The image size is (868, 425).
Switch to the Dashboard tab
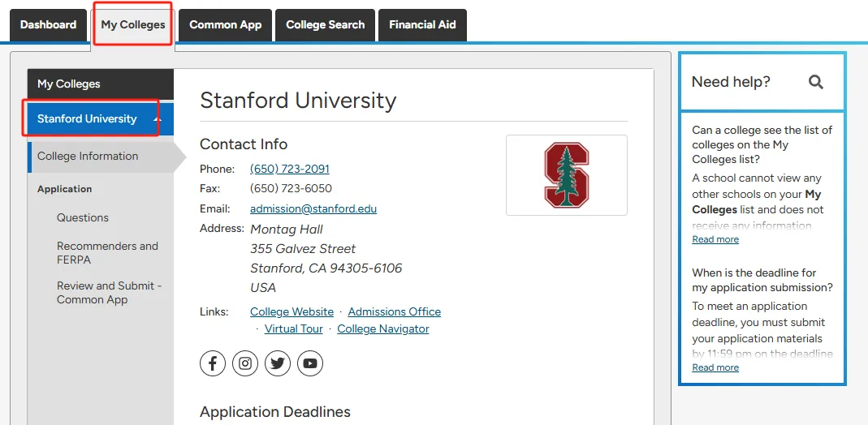click(48, 25)
